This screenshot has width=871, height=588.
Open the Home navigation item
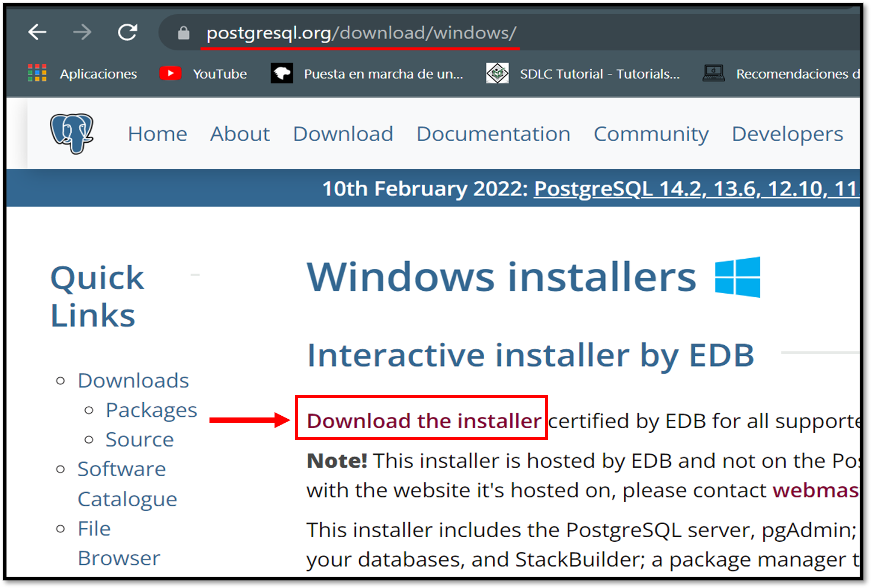click(x=158, y=134)
